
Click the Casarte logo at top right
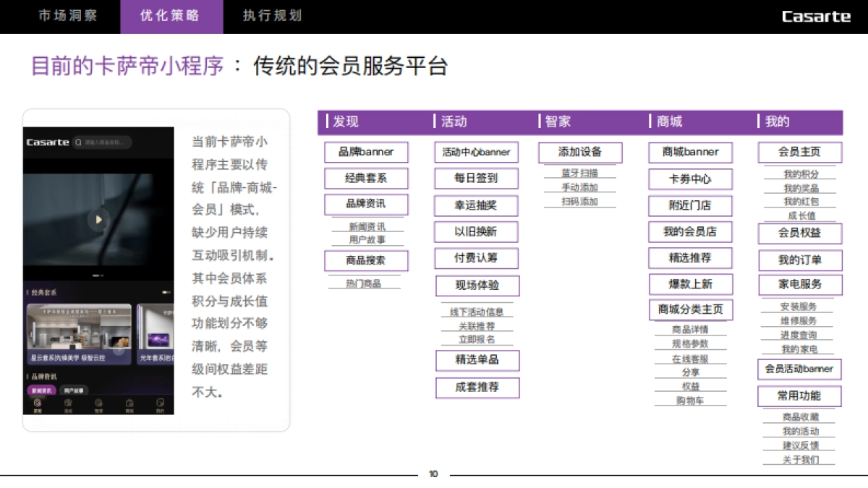[x=816, y=16]
